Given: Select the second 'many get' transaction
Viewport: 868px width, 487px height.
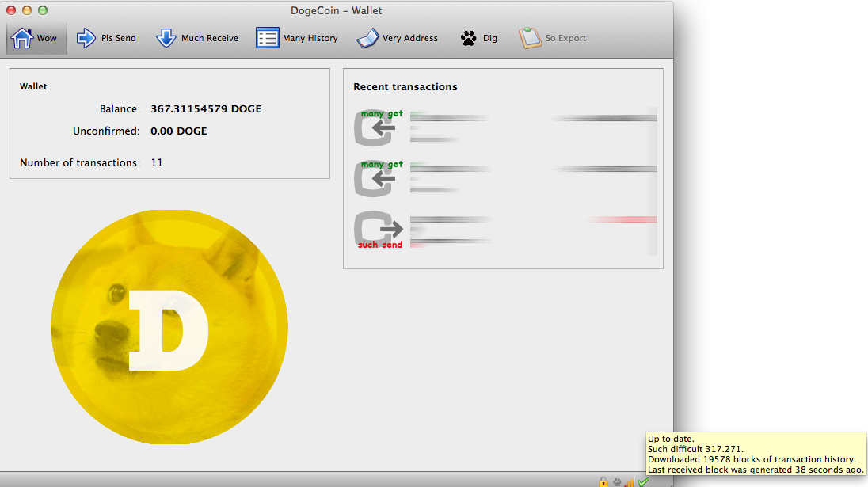Looking at the screenshot, I should coord(505,178).
